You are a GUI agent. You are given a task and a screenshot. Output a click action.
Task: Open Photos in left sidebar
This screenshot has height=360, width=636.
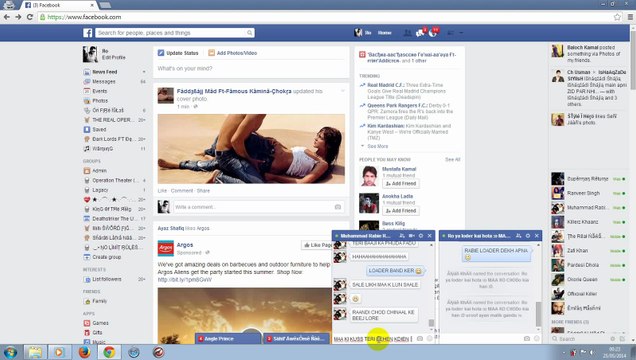pyautogui.click(x=100, y=101)
